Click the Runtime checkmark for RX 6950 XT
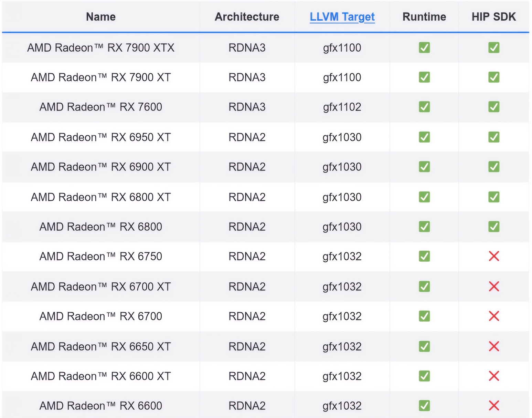The image size is (532, 418). (424, 137)
